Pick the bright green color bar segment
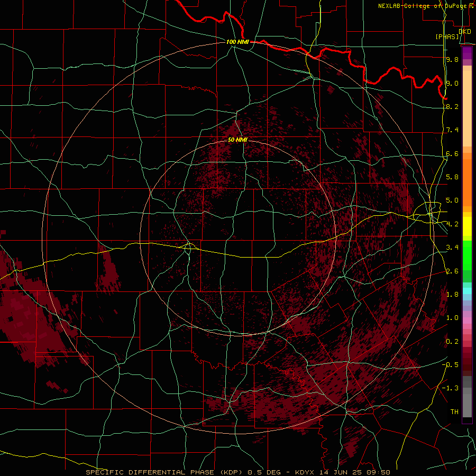The width and height of the screenshot is (476, 476). tap(467, 255)
